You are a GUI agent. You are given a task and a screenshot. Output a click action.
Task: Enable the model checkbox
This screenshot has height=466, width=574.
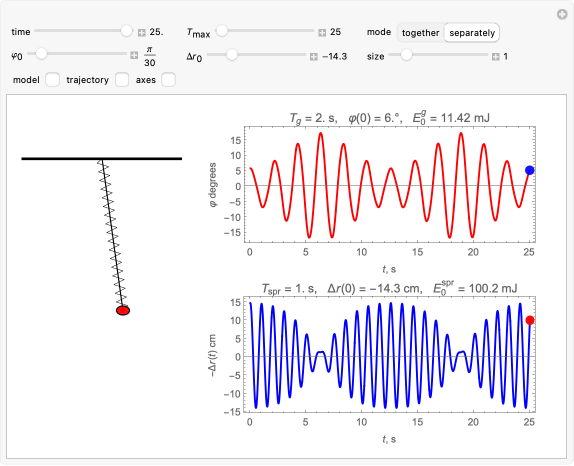coord(52,80)
